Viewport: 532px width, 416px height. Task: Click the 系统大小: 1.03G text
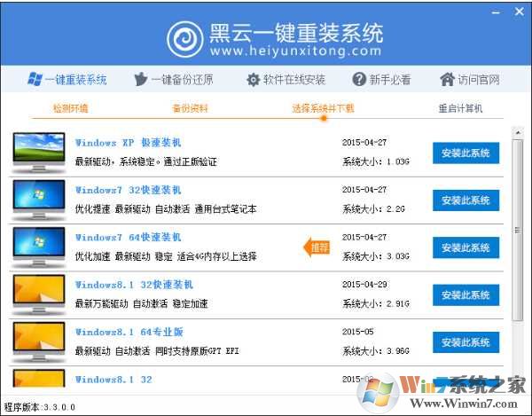pyautogui.click(x=376, y=161)
